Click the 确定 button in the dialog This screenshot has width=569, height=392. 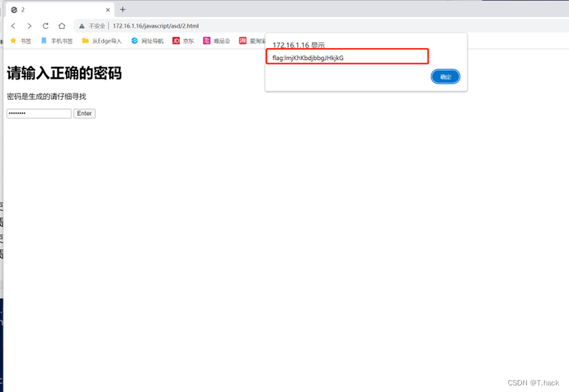(445, 76)
